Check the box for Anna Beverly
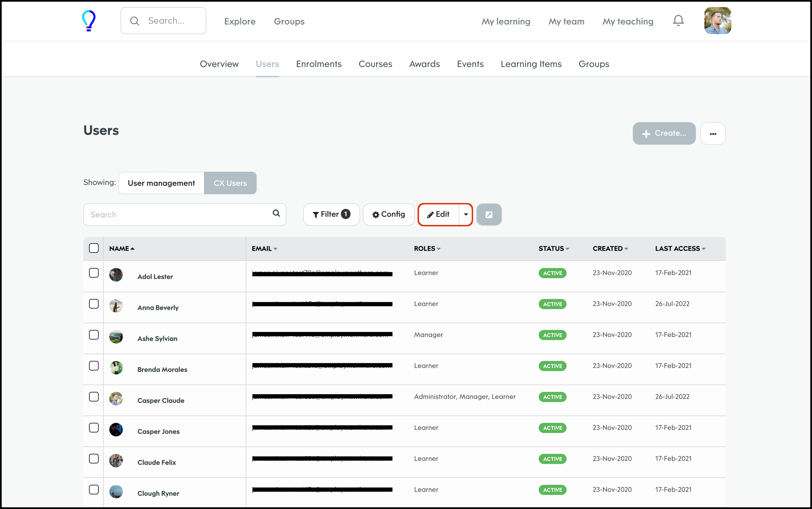Viewport: 812px width, 509px height. click(94, 304)
